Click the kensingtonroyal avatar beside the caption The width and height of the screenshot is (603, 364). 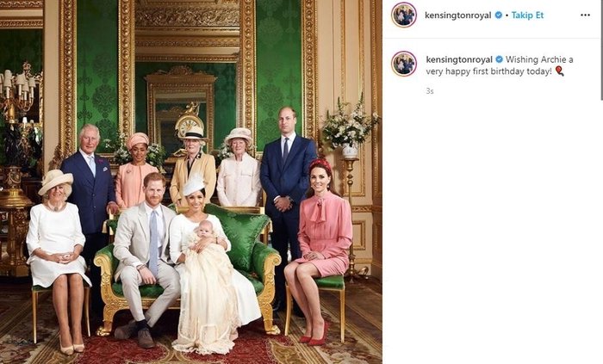point(404,64)
